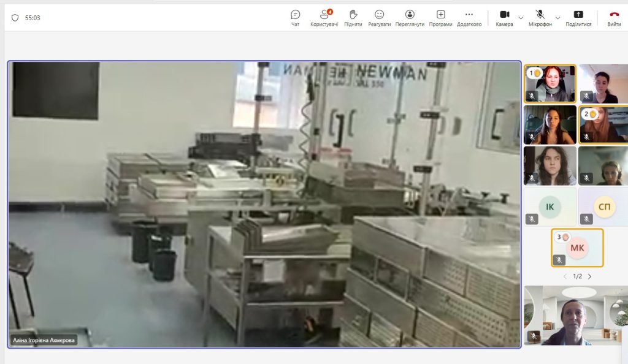Go to previous participants page
The image size is (628, 364).
[565, 276]
